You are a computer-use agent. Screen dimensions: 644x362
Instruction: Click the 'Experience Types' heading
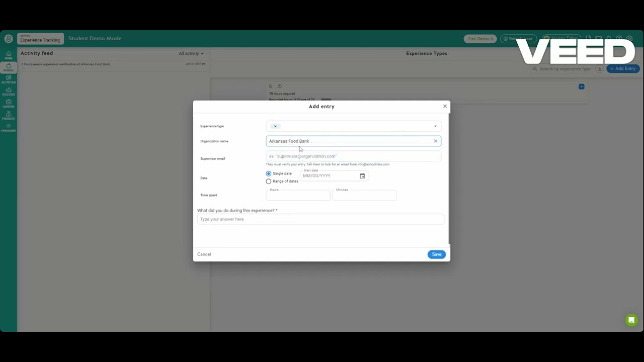(x=427, y=53)
